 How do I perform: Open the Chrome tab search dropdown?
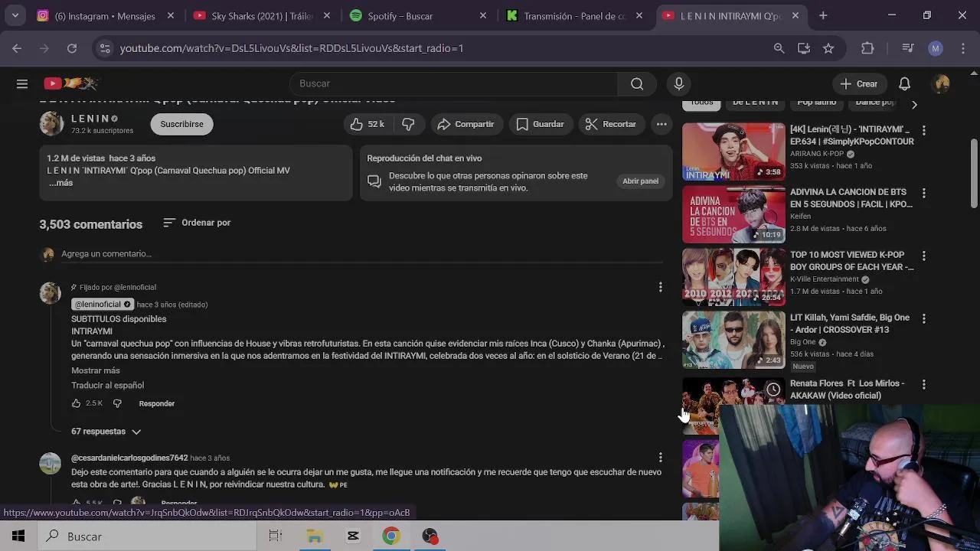point(15,15)
